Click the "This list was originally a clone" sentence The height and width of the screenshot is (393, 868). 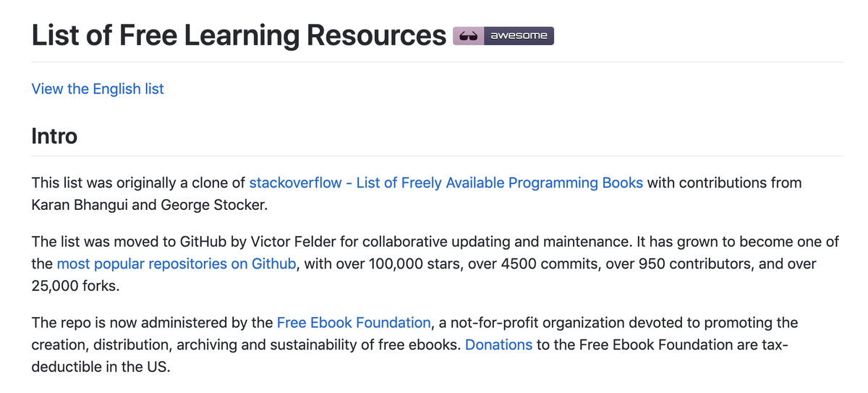[x=138, y=183]
